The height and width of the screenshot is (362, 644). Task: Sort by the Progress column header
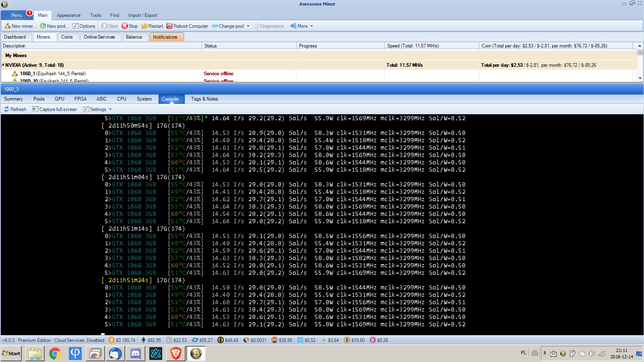click(x=341, y=46)
